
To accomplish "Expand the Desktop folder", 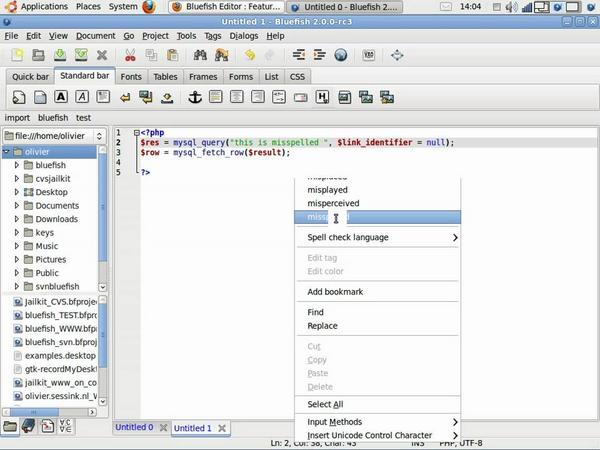I will click(16, 192).
